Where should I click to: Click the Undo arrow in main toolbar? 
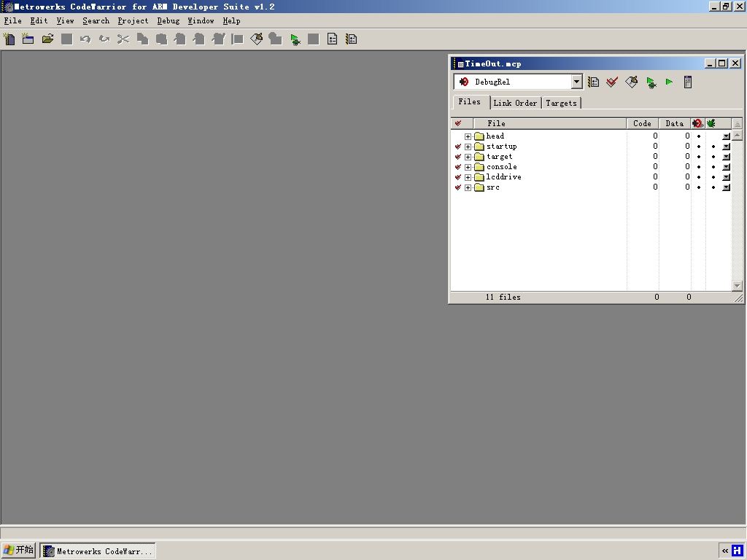pyautogui.click(x=85, y=39)
